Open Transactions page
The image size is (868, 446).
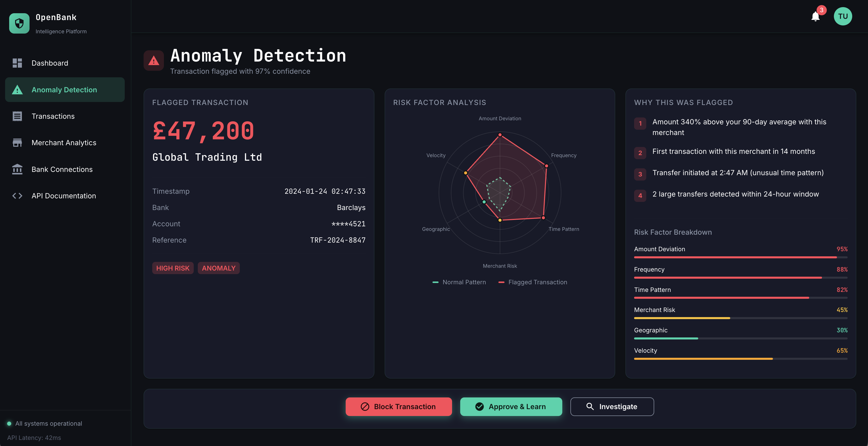65,116
